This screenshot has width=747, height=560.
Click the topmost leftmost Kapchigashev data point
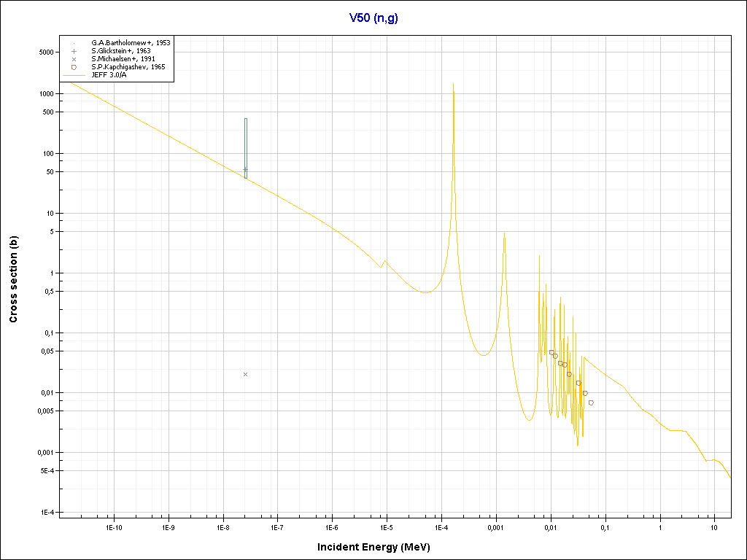tap(551, 352)
